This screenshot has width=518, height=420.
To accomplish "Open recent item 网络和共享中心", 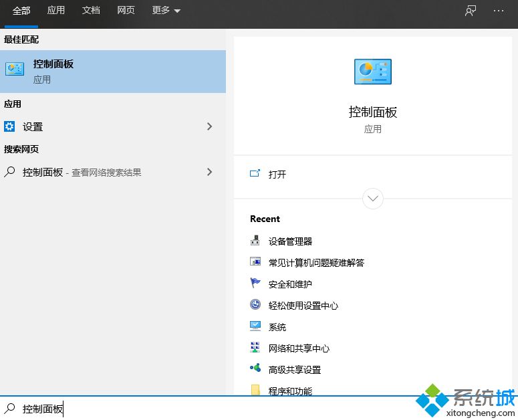I will pos(299,348).
